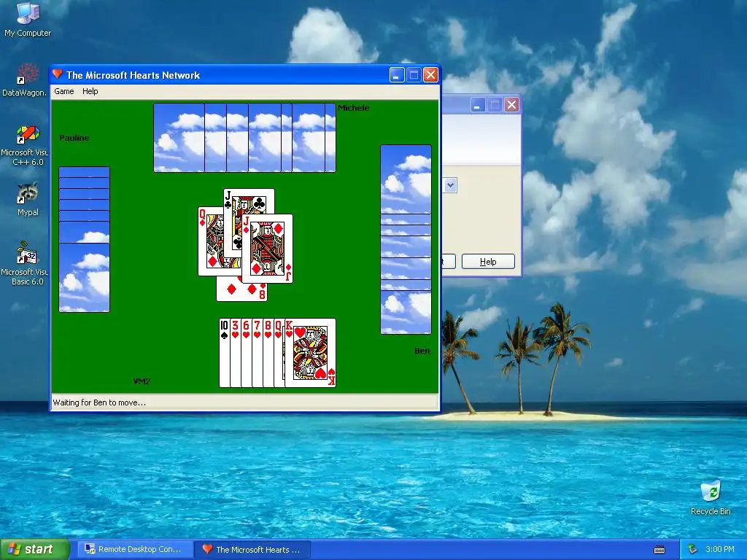Minimize the Microsoft Hearts Network window
The width and height of the screenshot is (747, 560).
click(x=397, y=75)
